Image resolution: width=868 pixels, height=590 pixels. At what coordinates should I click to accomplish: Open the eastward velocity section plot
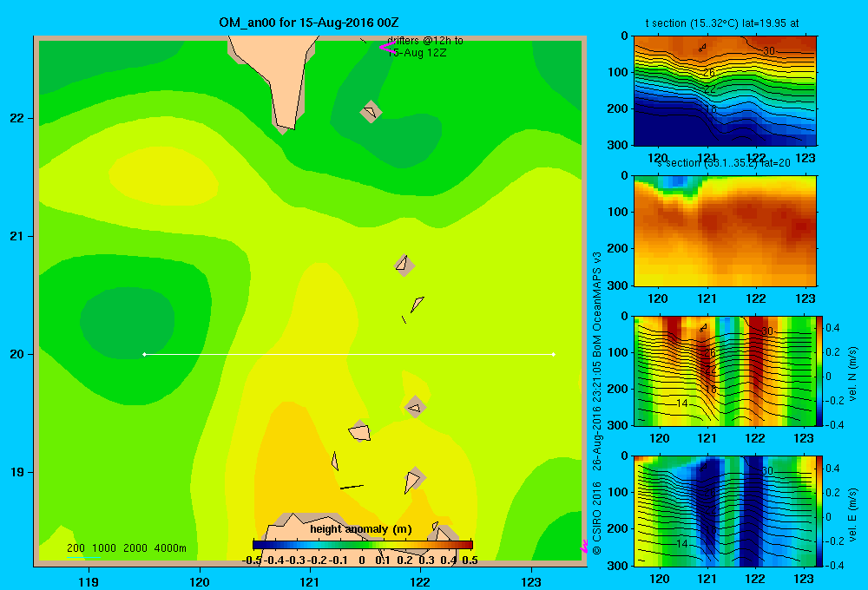[724, 511]
